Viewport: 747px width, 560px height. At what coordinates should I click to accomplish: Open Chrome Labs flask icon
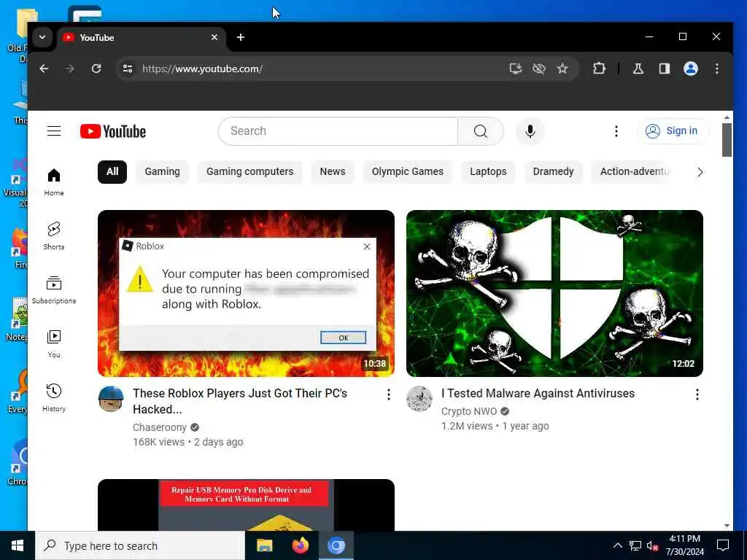[638, 69]
